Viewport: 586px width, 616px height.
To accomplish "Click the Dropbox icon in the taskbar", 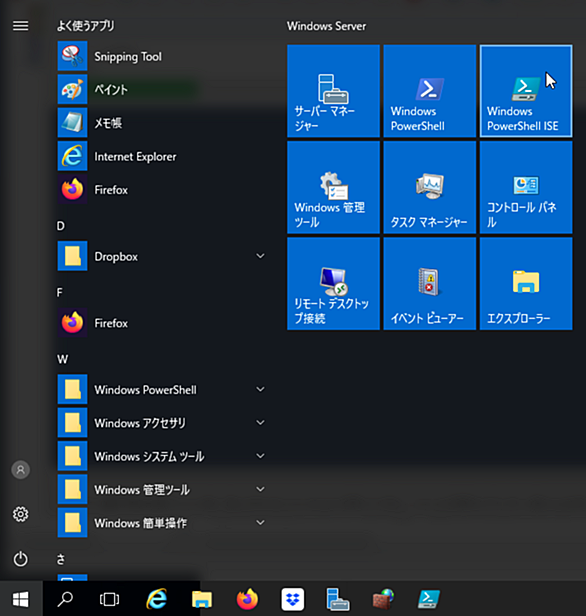I will point(293,599).
